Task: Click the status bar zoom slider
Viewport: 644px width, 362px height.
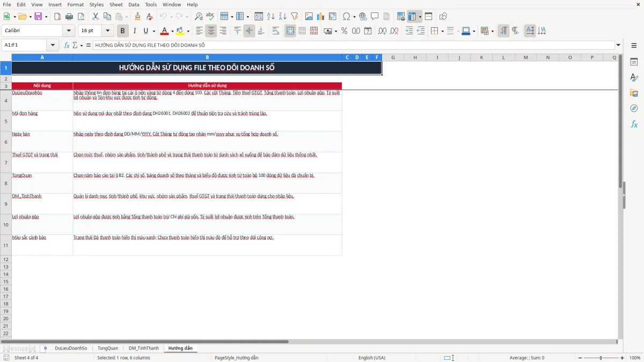Action: [x=601, y=358]
